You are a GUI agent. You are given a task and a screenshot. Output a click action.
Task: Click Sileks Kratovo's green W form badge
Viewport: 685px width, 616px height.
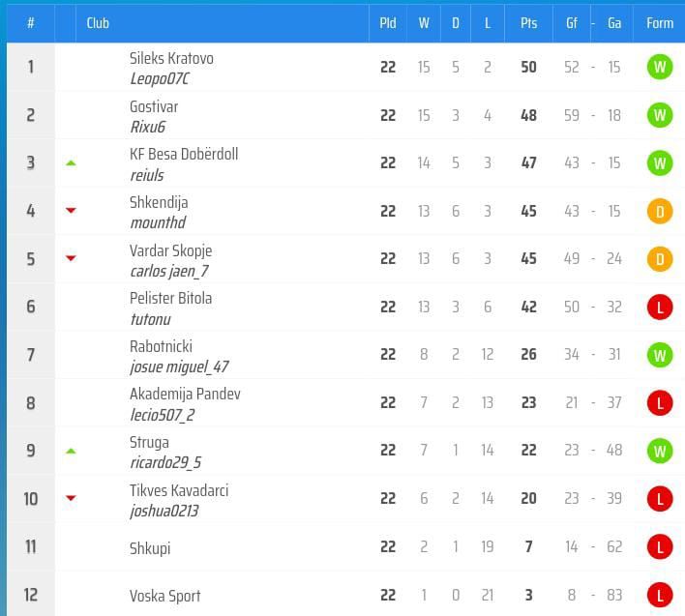point(660,68)
